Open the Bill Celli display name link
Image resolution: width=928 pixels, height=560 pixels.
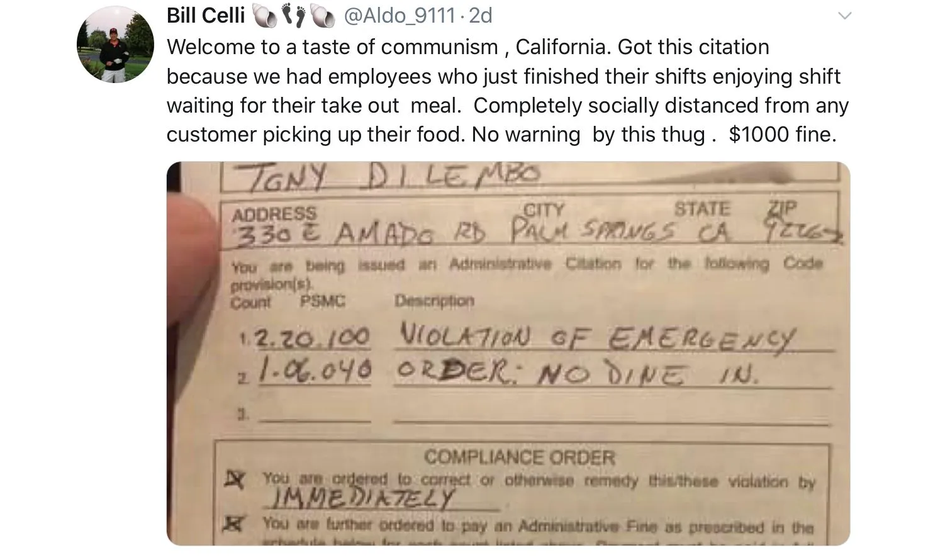(x=205, y=15)
